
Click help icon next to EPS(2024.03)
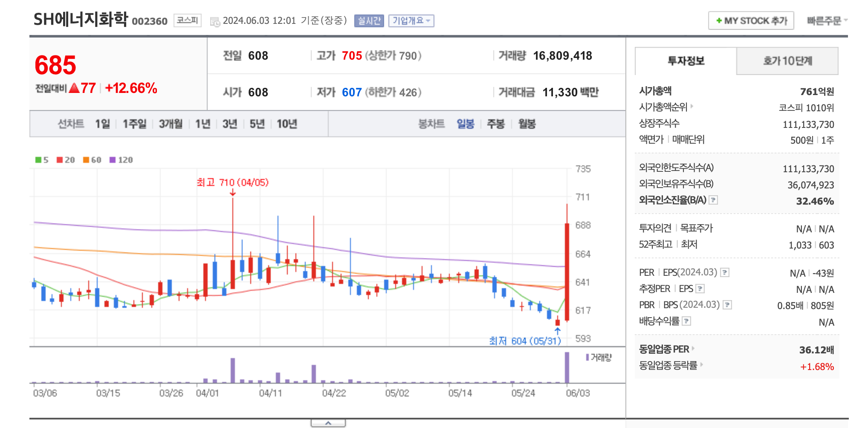(x=725, y=272)
